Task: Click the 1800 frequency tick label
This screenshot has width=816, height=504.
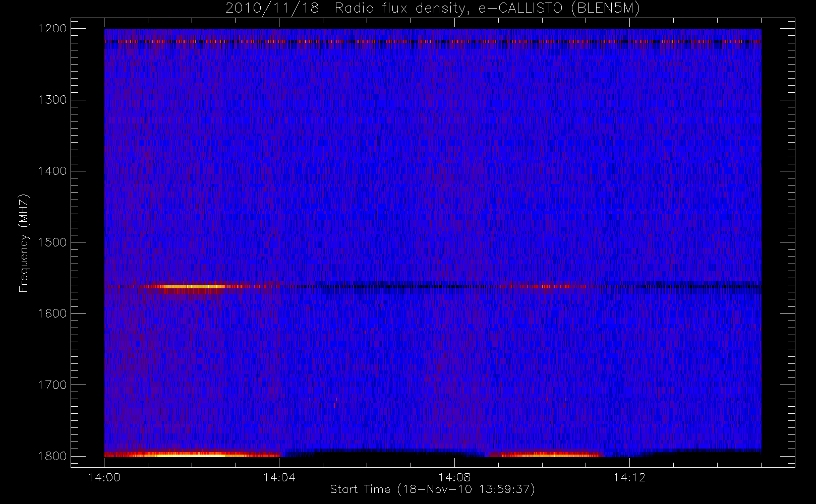Action: click(x=52, y=456)
